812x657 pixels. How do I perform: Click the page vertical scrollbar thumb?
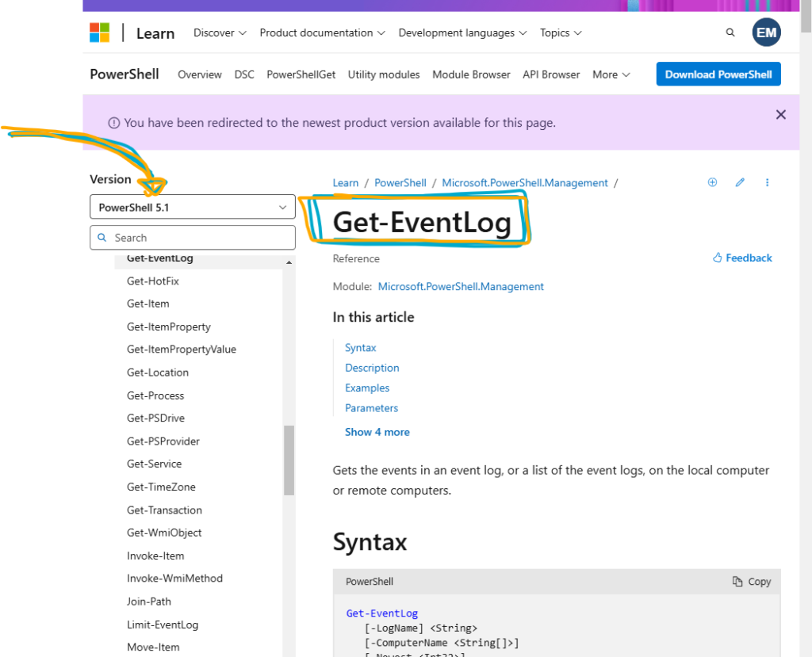(806, 16)
